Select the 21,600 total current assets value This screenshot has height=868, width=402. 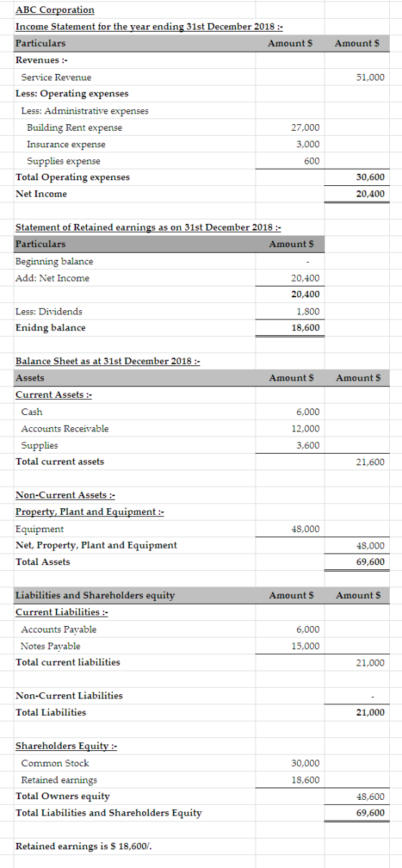370,462
